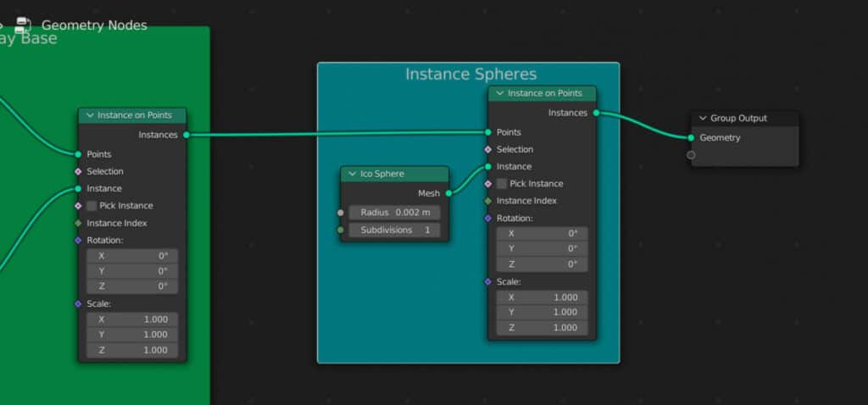The height and width of the screenshot is (405, 868).
Task: Collapse Instance on Points node in green frame
Action: click(90, 115)
